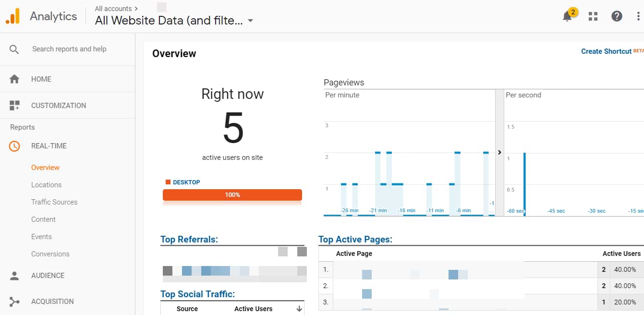644x315 pixels.
Task: Expand the REAL-TIME reports section
Action: click(x=49, y=146)
